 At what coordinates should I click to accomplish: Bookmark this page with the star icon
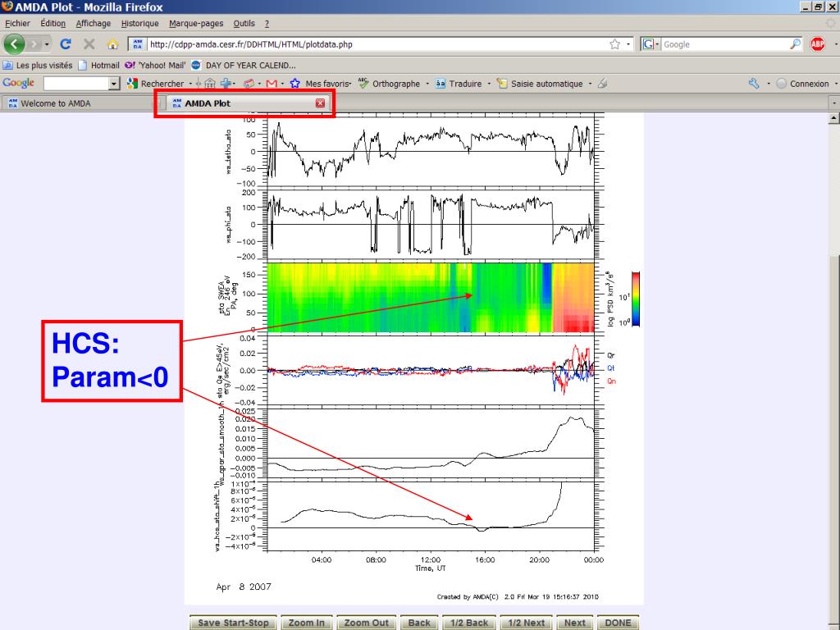point(614,44)
